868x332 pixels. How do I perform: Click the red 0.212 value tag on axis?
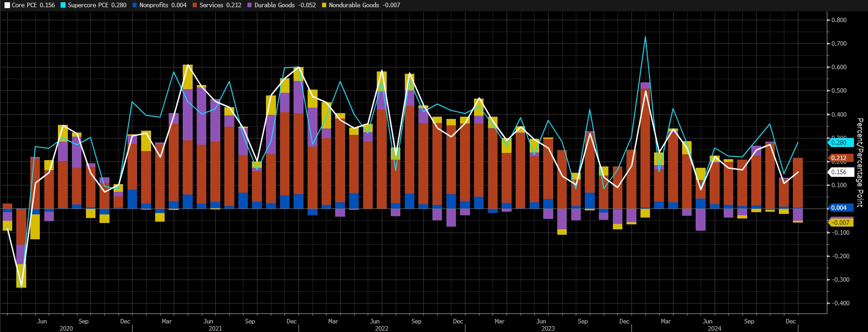pyautogui.click(x=840, y=158)
